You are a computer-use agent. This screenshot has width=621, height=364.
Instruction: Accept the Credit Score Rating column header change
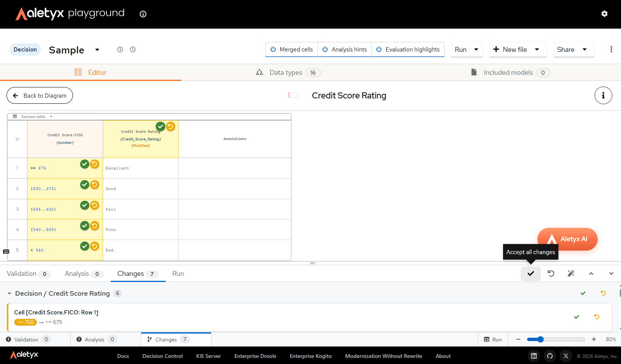[160, 126]
